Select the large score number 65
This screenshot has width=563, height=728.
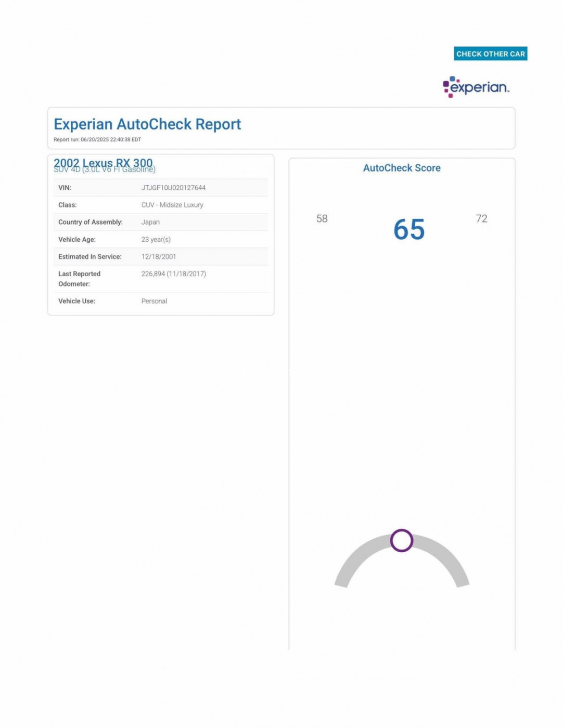(409, 229)
